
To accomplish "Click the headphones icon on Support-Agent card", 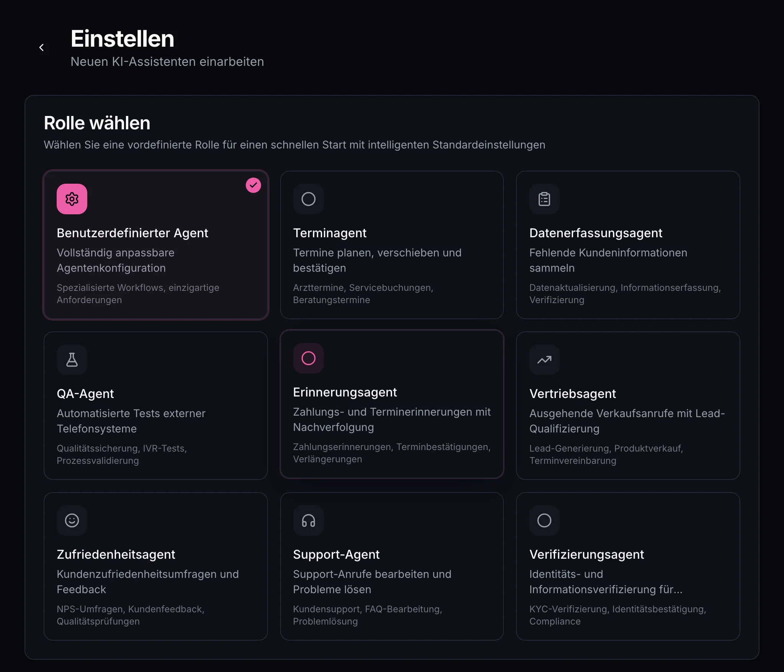I will click(x=309, y=520).
